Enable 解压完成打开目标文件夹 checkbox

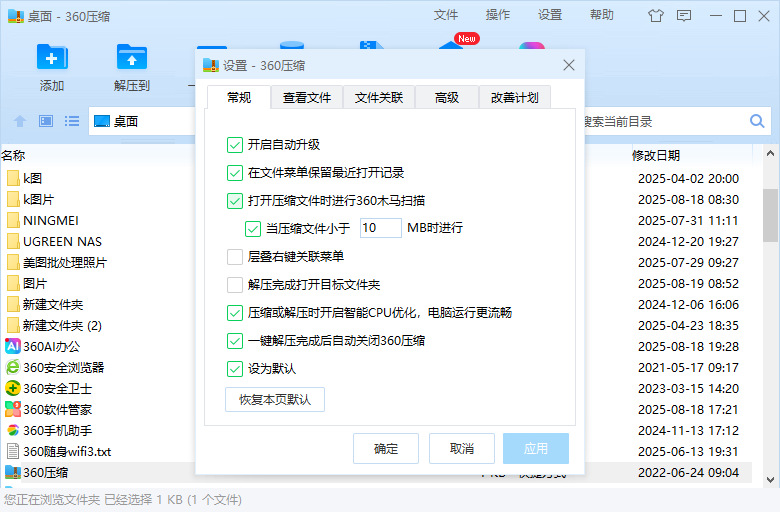point(236,285)
